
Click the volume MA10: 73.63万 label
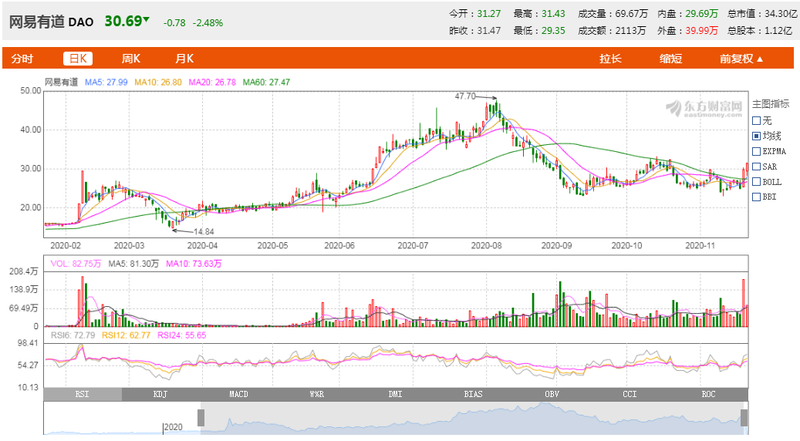pos(194,264)
